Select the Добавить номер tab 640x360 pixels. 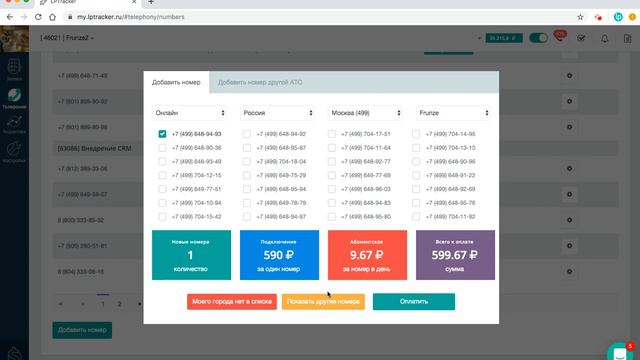pyautogui.click(x=176, y=82)
